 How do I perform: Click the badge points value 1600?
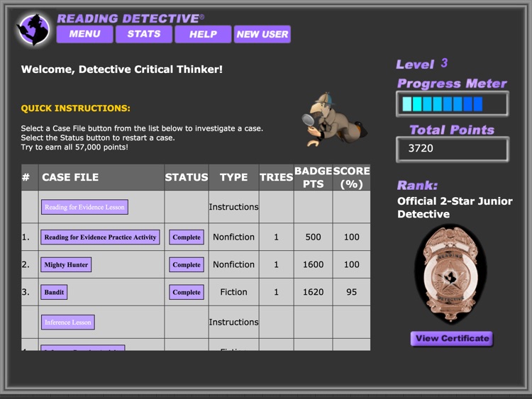[x=313, y=264]
